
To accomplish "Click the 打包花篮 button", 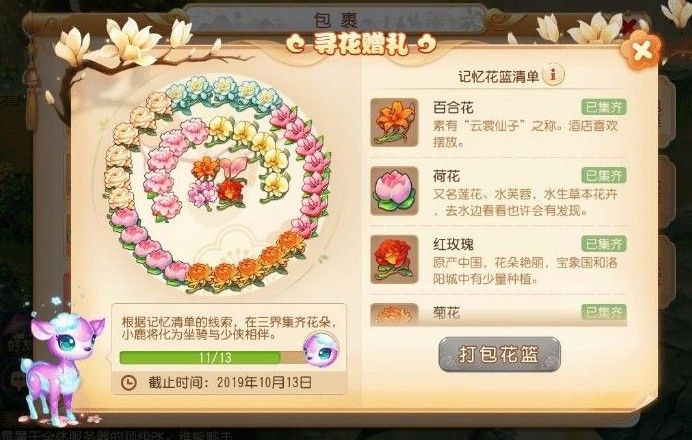I will coord(499,354).
